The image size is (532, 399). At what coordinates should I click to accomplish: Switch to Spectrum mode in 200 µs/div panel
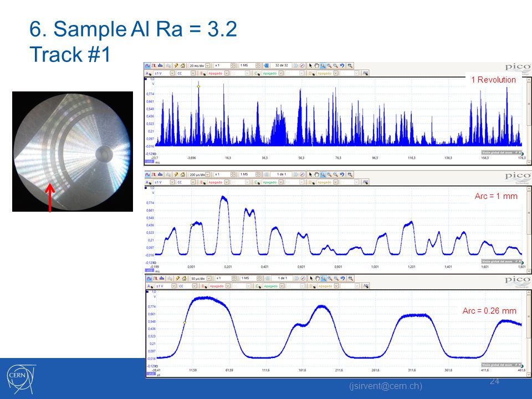(x=161, y=175)
